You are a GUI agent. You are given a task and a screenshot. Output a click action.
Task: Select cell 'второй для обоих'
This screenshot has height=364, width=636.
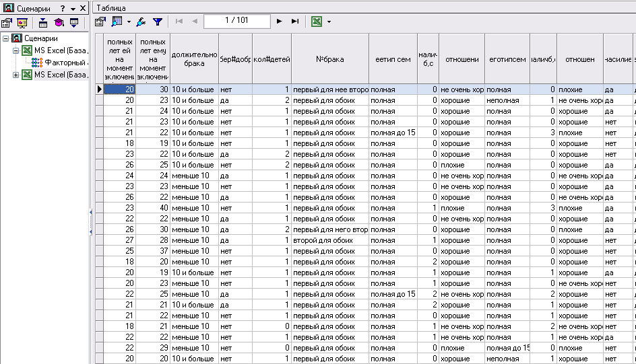(330, 240)
